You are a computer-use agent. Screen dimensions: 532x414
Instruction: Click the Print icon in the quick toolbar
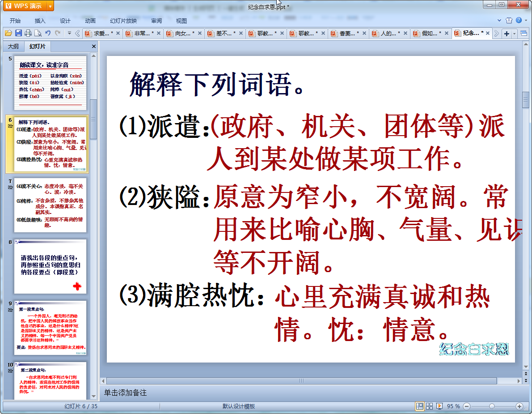pyautogui.click(x=28, y=33)
